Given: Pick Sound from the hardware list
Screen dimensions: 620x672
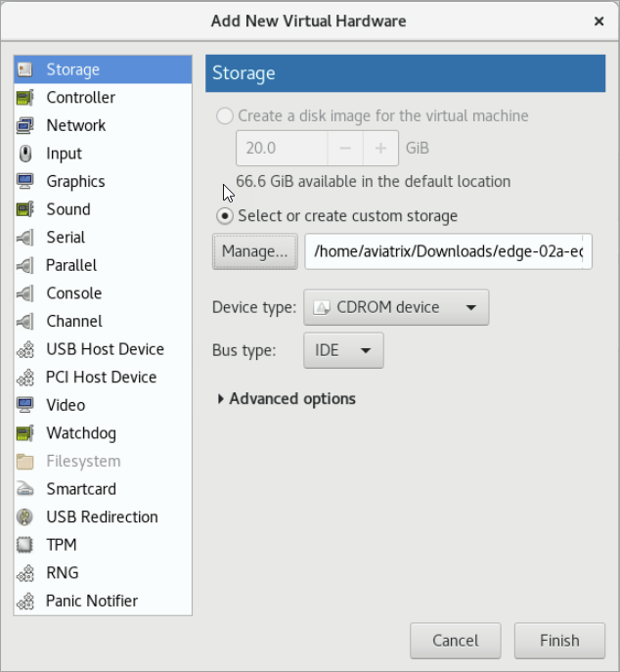Looking at the screenshot, I should tap(103, 209).
